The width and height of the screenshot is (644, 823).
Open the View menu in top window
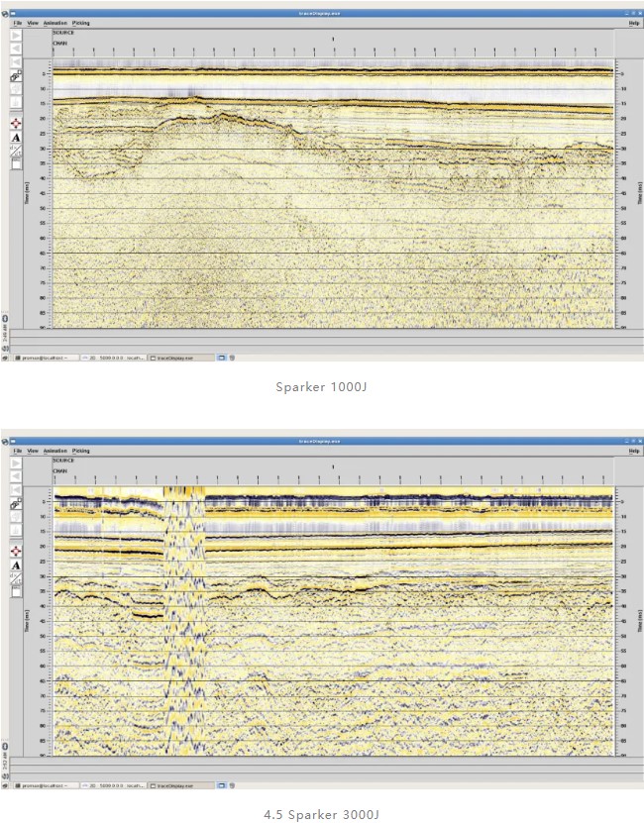pyautogui.click(x=33, y=22)
